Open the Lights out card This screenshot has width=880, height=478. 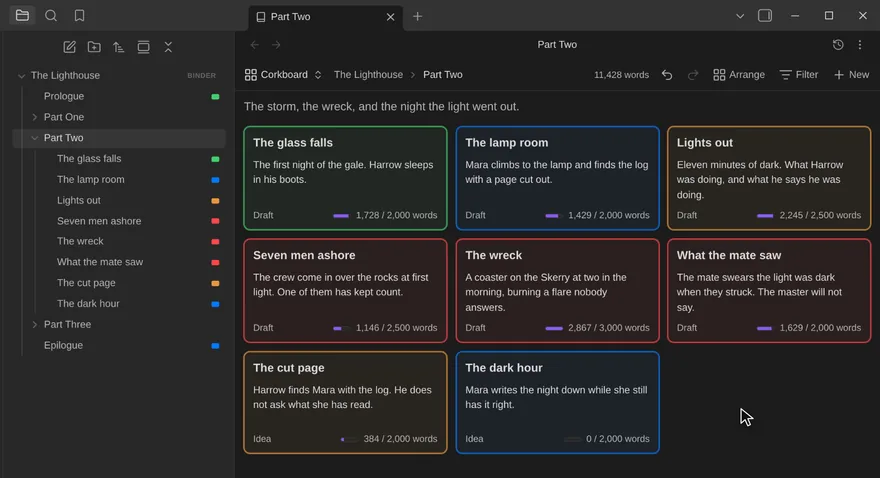tap(769, 178)
